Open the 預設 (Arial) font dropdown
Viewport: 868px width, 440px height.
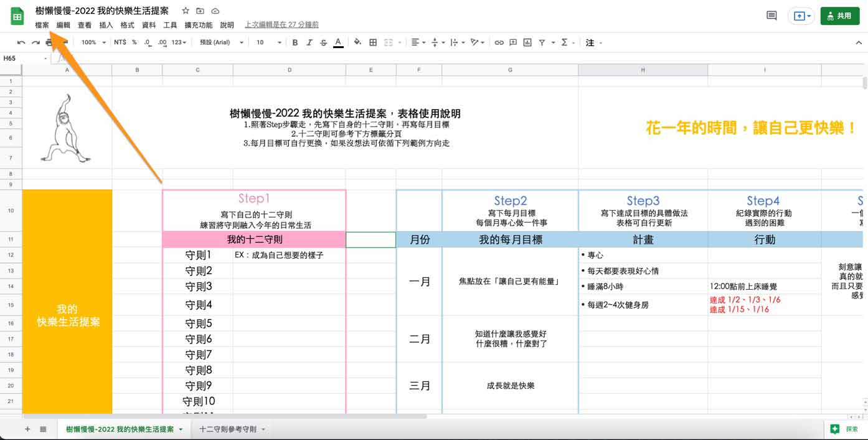222,42
